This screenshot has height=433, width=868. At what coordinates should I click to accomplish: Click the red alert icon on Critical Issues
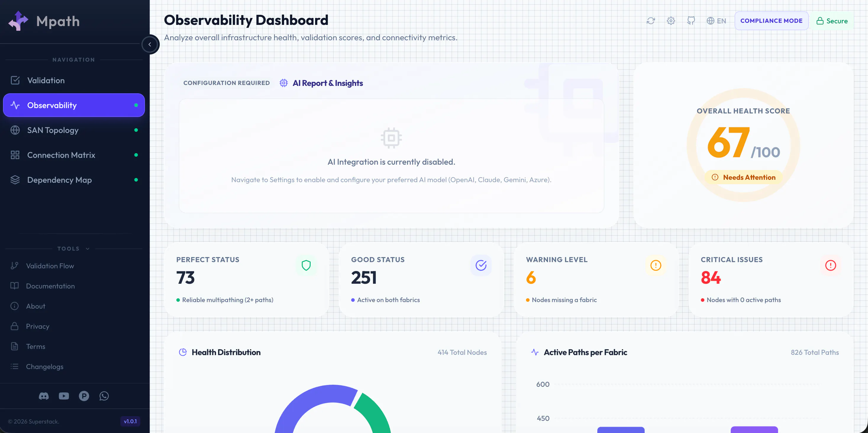coord(831,265)
